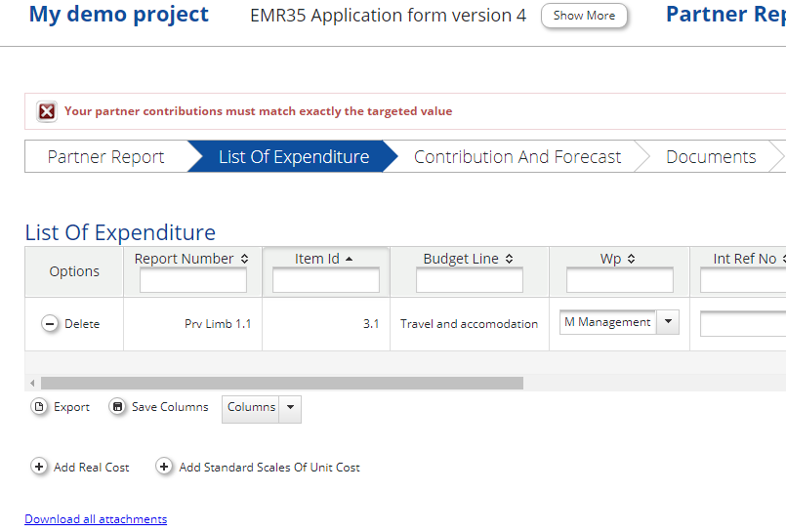Click the Report Number filter field
Screen dimensions: 786x532
tap(193, 281)
